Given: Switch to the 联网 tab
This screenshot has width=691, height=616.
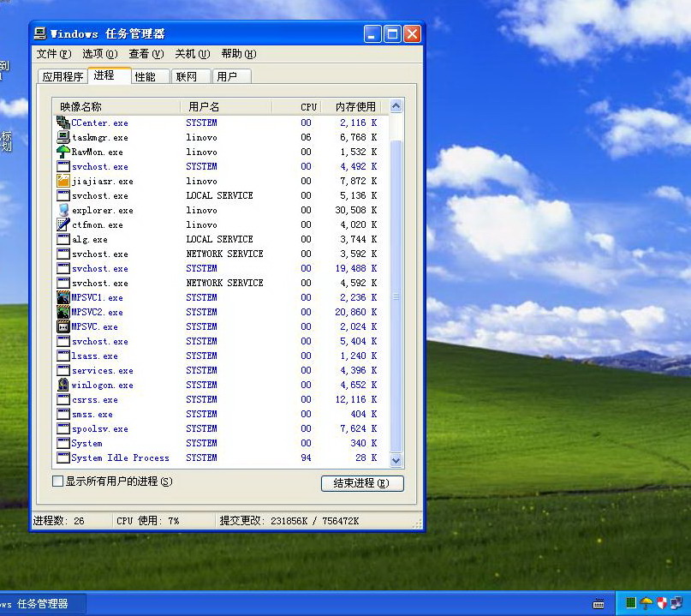Looking at the screenshot, I should pos(190,77).
